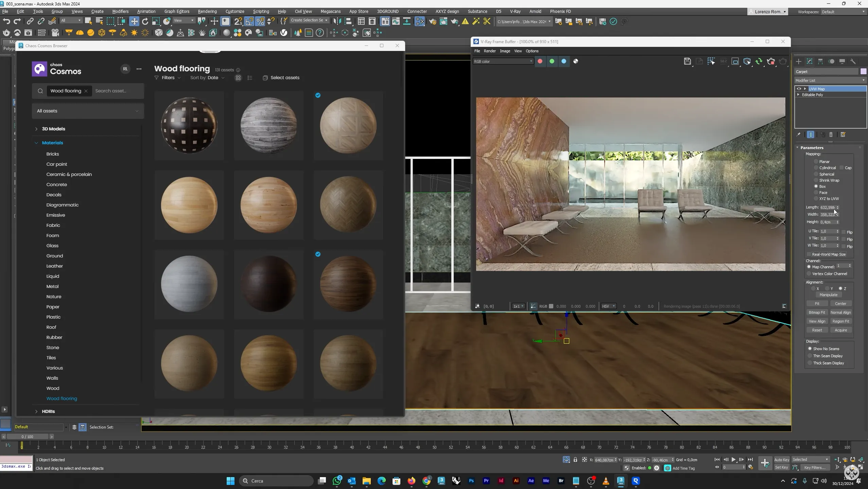Open the Leather materials category
Screen dimensions: 868x489
click(54, 266)
